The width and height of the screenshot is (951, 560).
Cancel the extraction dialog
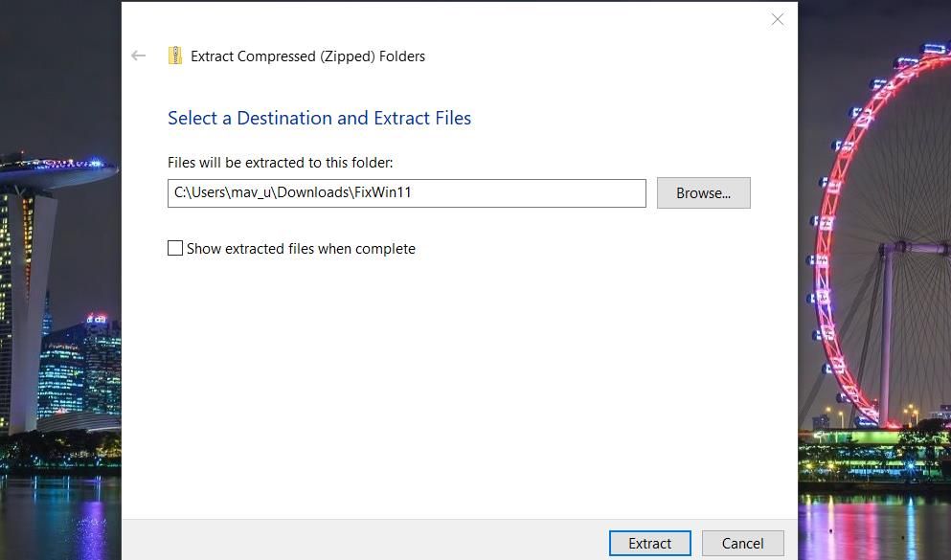[742, 543]
